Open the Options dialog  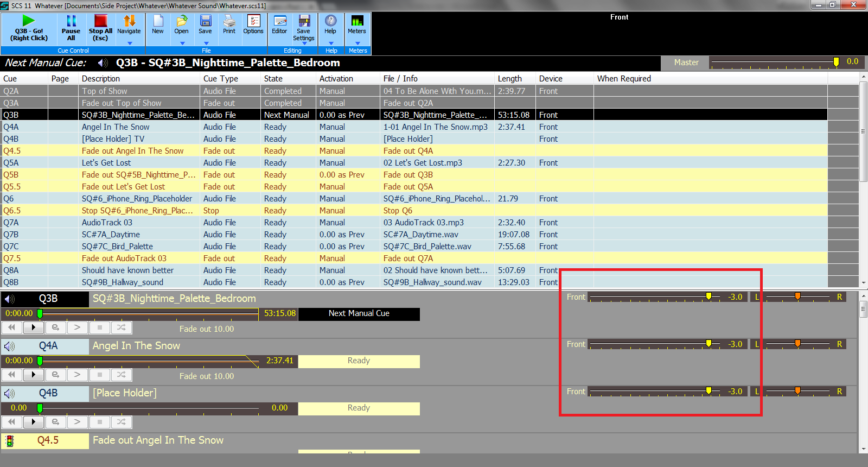click(253, 25)
